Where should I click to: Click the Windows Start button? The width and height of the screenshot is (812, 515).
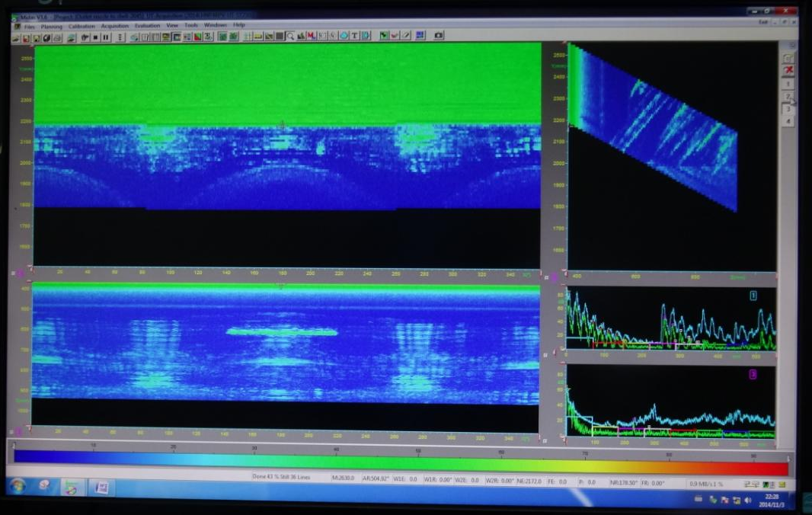(18, 487)
